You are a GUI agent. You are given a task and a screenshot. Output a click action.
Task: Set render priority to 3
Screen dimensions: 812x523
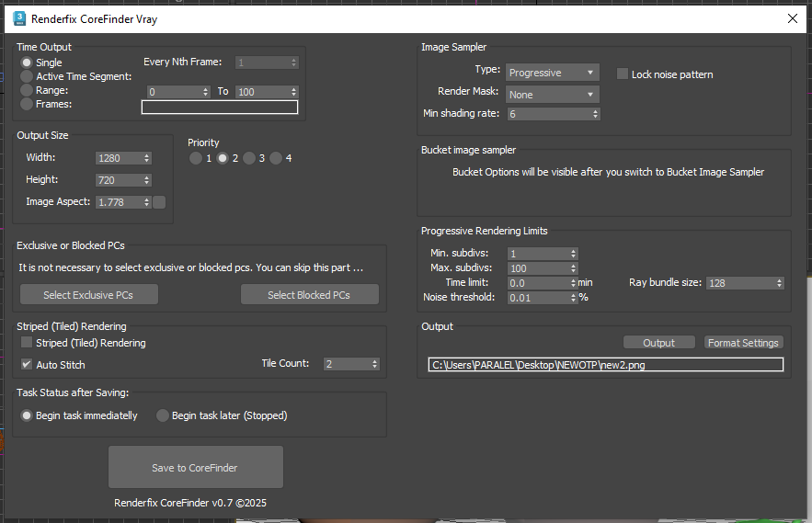coord(249,158)
